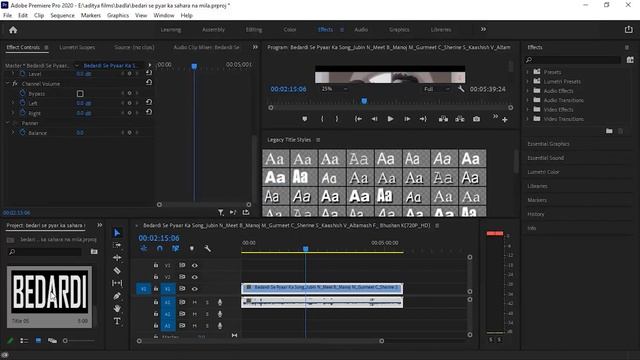640x360 pixels.
Task: Click new custom bin in Effects panel
Action: 609,131
